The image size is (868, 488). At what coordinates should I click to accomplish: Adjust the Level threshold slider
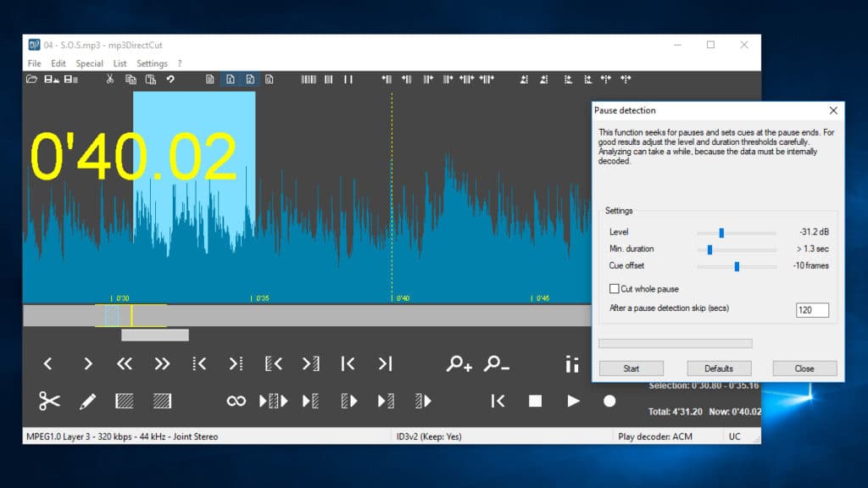[x=721, y=231]
